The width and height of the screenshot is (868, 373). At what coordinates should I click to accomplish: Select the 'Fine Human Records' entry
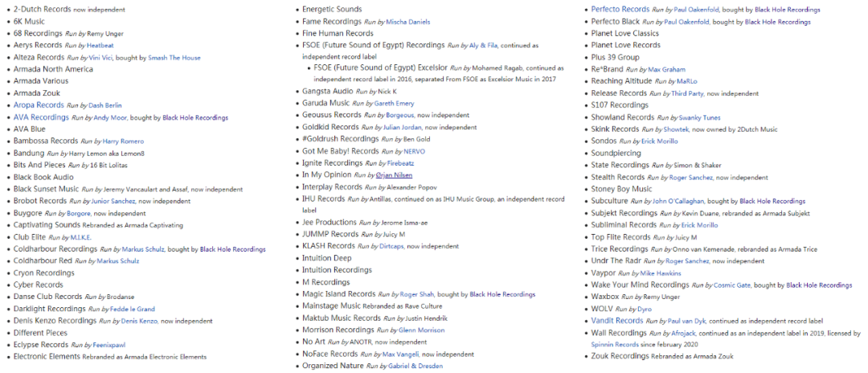point(338,33)
